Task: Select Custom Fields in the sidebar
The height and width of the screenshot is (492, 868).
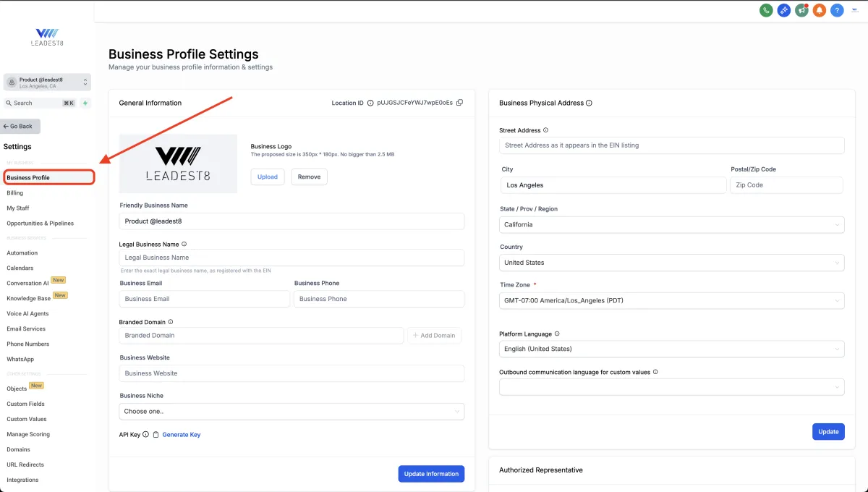Action: click(x=26, y=404)
